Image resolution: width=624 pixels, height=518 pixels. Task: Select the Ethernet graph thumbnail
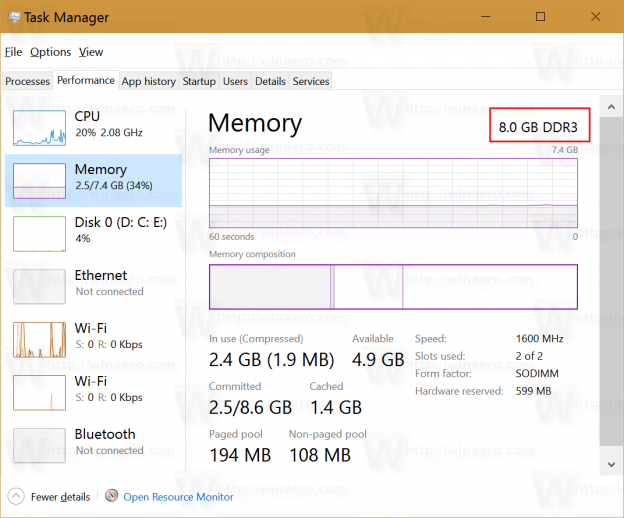[39, 286]
